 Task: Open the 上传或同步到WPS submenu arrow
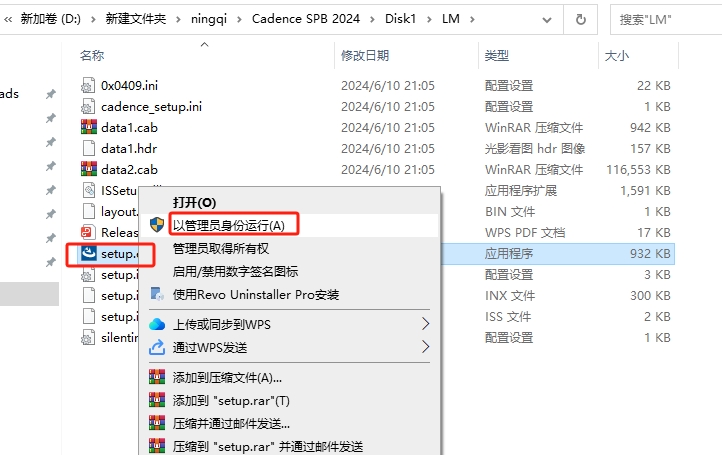(425, 324)
